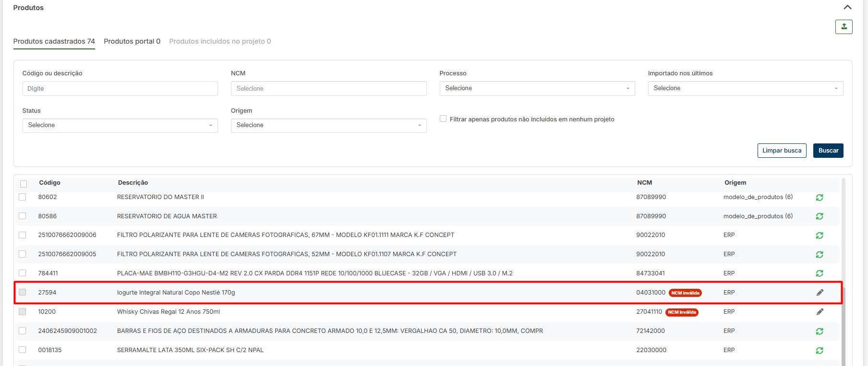The height and width of the screenshot is (366, 868).
Task: Click the Limpar busca button
Action: [782, 151]
